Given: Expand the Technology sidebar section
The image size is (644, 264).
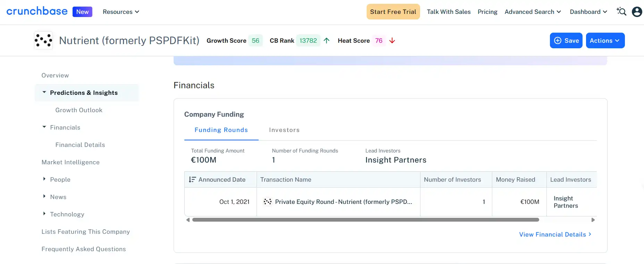Looking at the screenshot, I should click(44, 214).
